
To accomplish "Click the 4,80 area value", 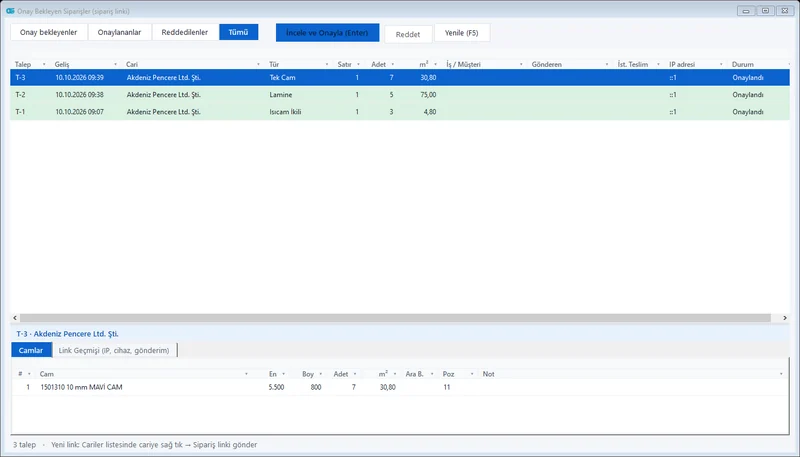I will [x=430, y=112].
